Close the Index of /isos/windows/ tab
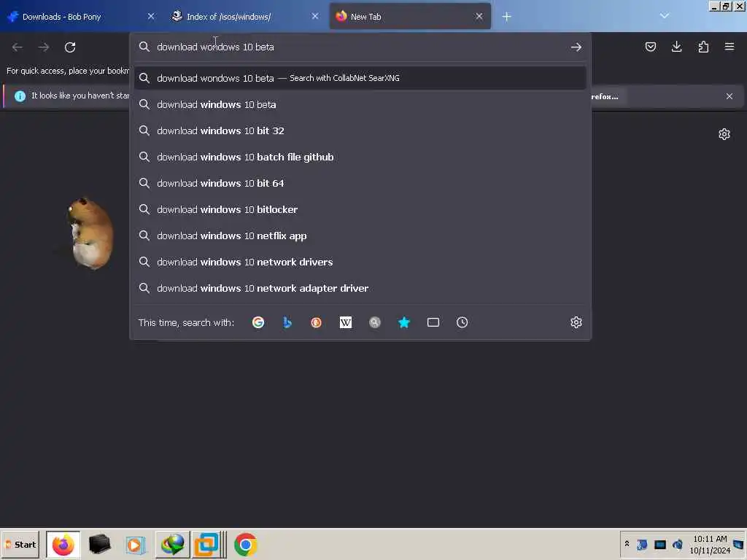The width and height of the screenshot is (747, 560). pyautogui.click(x=315, y=17)
